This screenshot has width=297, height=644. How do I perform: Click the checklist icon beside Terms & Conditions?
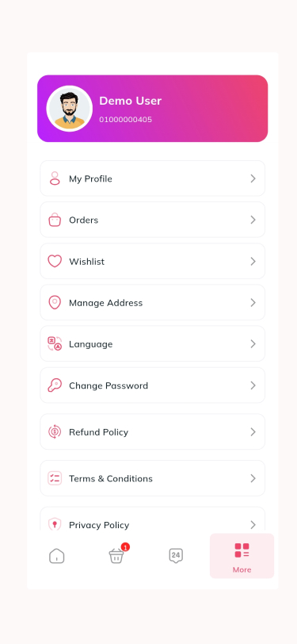(55, 478)
